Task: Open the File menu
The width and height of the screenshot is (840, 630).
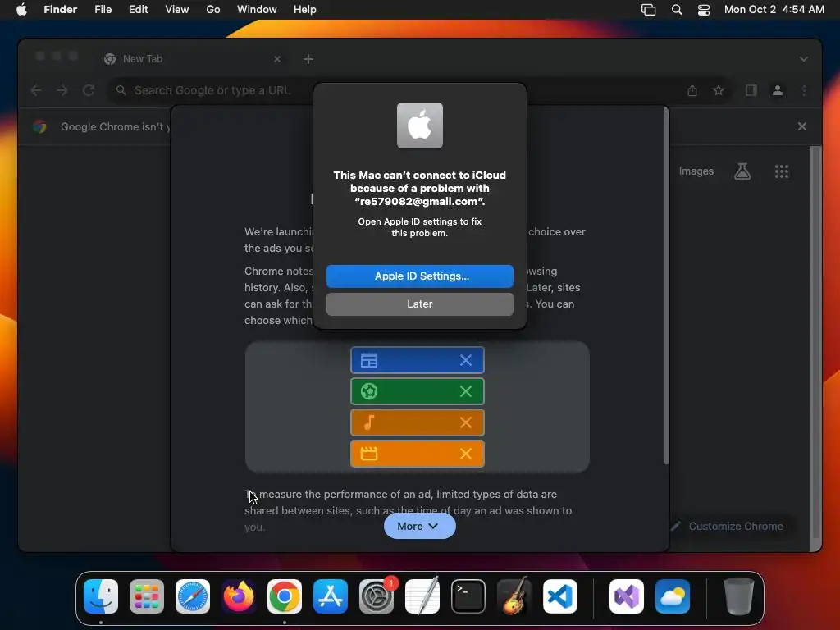Action: [103, 10]
